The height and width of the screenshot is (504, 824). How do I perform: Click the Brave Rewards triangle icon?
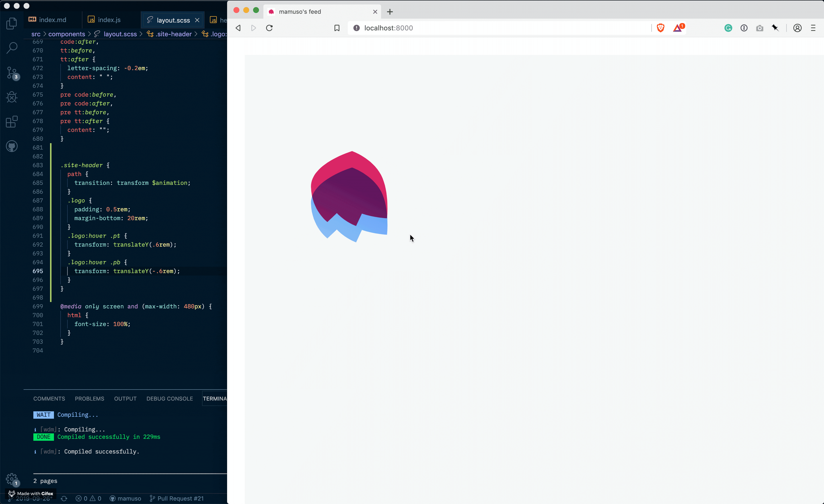pos(678,28)
